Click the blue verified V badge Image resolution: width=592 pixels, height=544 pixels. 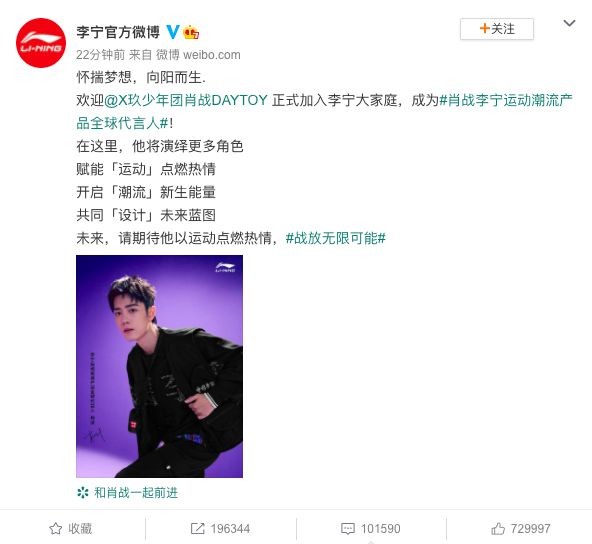pyautogui.click(x=173, y=32)
